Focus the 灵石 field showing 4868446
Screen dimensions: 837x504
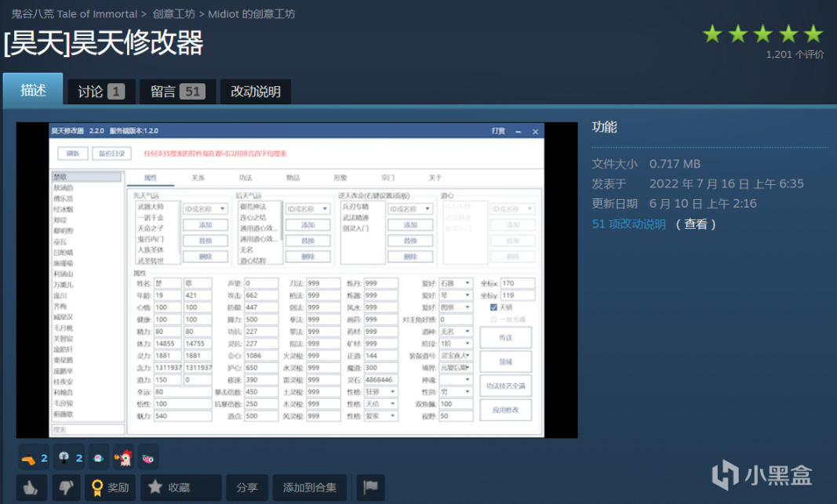click(380, 379)
